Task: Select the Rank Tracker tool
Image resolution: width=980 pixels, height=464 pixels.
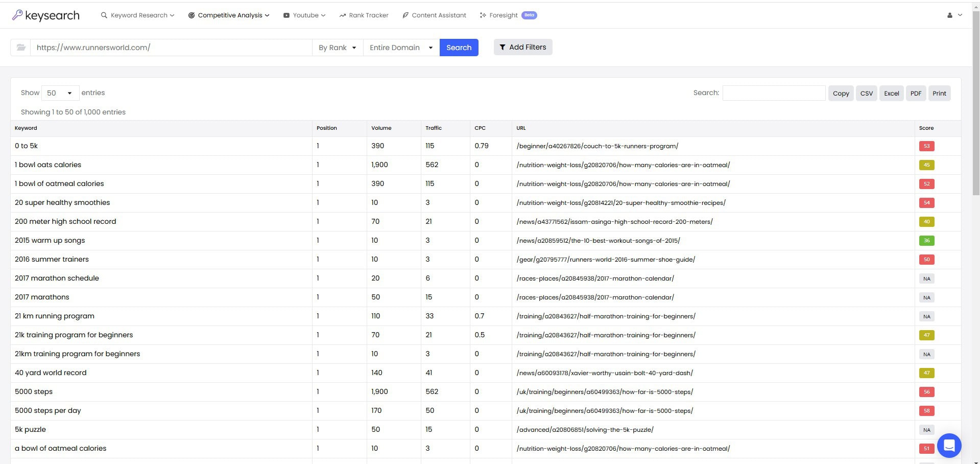Action: (364, 15)
